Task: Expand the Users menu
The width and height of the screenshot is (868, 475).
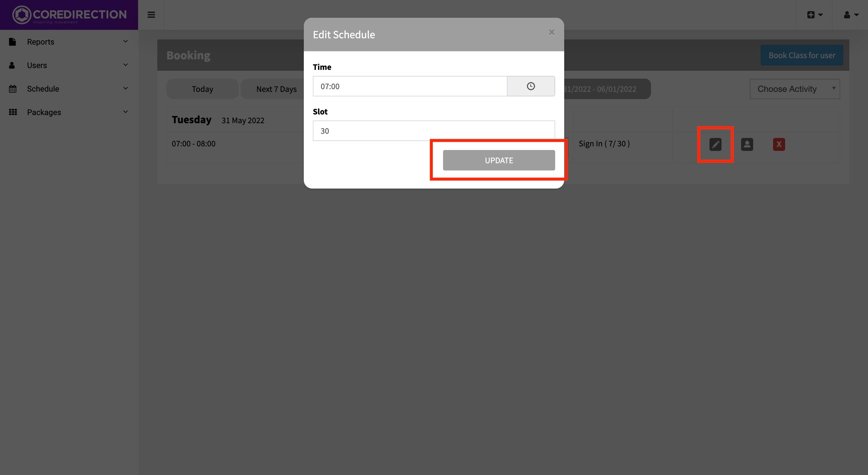Action: tap(69, 65)
